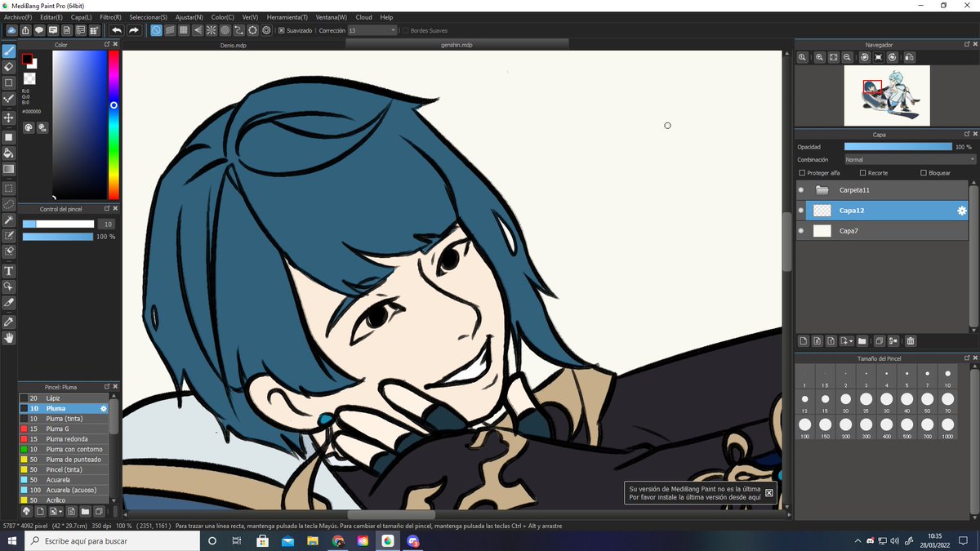Screen dimensions: 980x551
Task: Toggle the Suavizado checkbox
Action: (x=282, y=30)
